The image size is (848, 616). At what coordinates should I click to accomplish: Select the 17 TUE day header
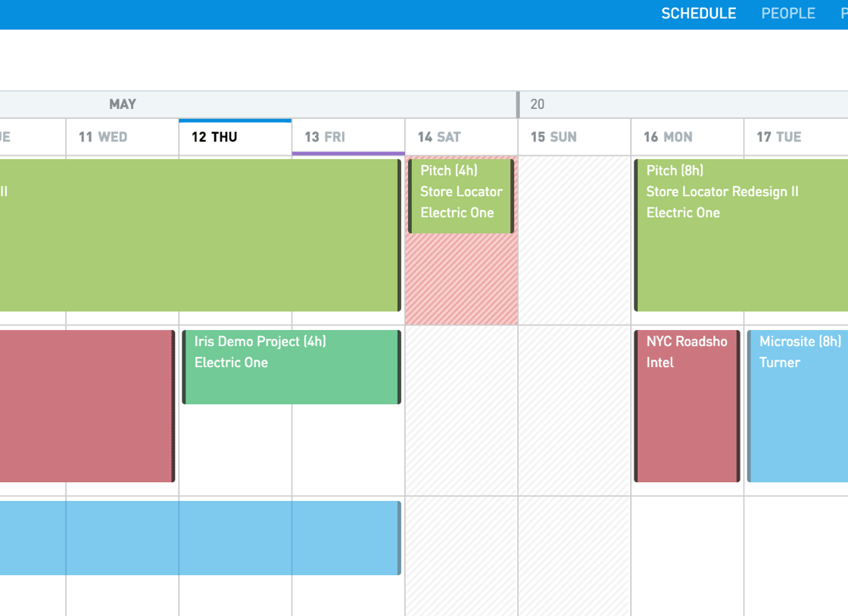click(x=796, y=137)
